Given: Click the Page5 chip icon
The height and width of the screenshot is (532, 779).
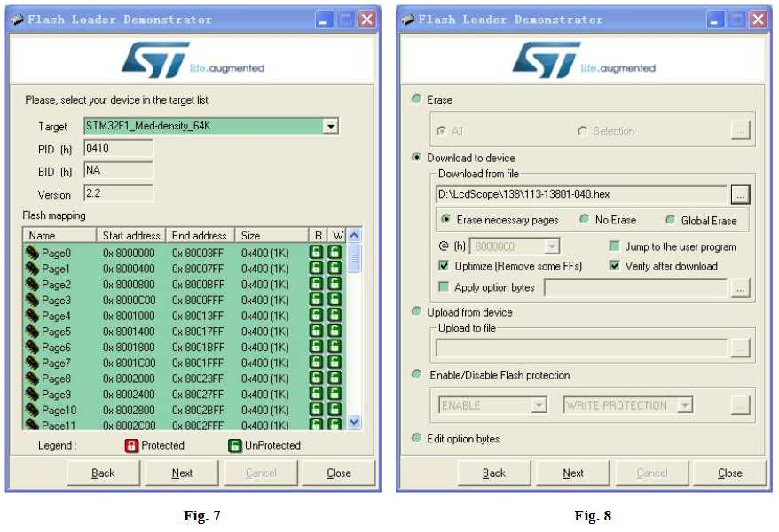Looking at the screenshot, I should coord(32,331).
